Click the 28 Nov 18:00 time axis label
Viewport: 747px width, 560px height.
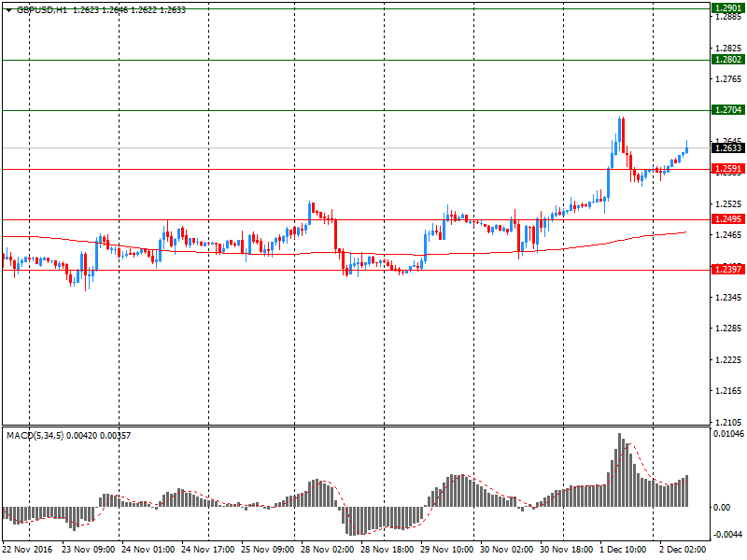(388, 549)
